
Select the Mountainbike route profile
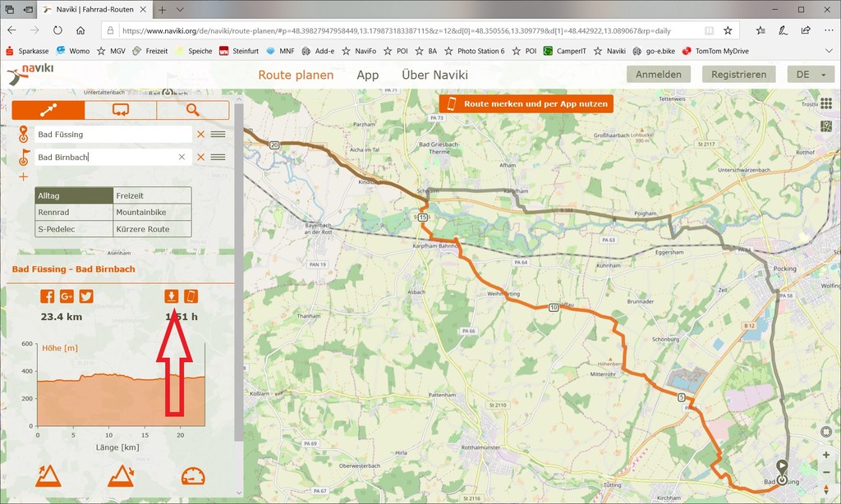tap(152, 213)
